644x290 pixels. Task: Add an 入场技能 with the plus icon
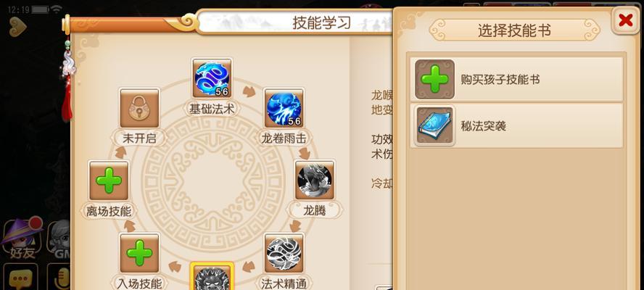click(139, 253)
